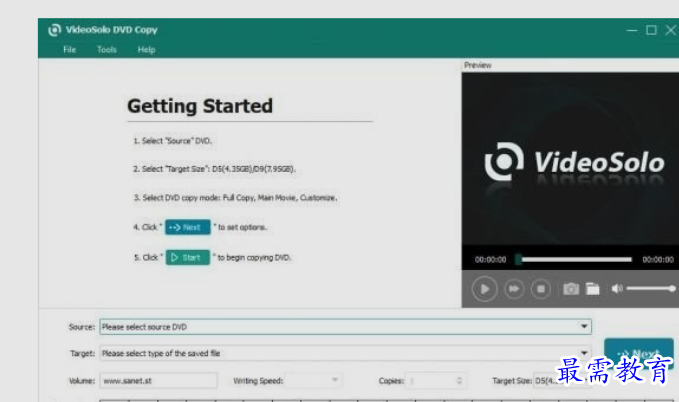Open the Help menu
Viewport: 679px width, 402px height.
(x=146, y=50)
